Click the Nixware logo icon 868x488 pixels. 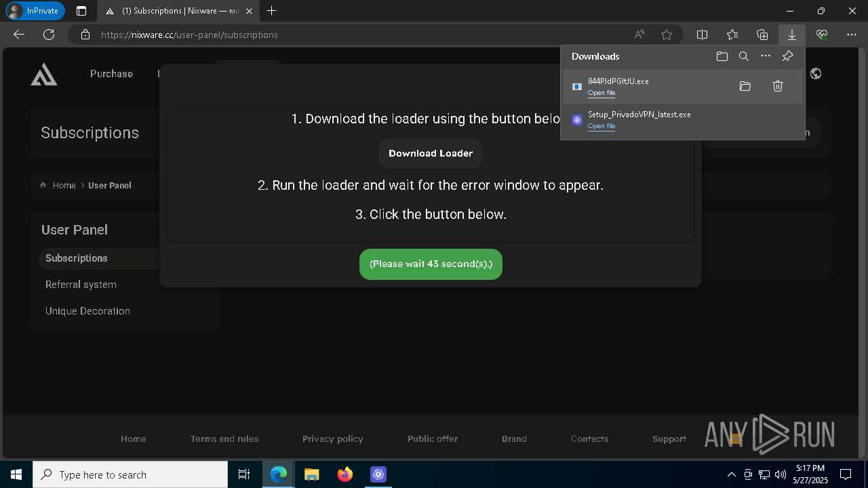pos(44,74)
